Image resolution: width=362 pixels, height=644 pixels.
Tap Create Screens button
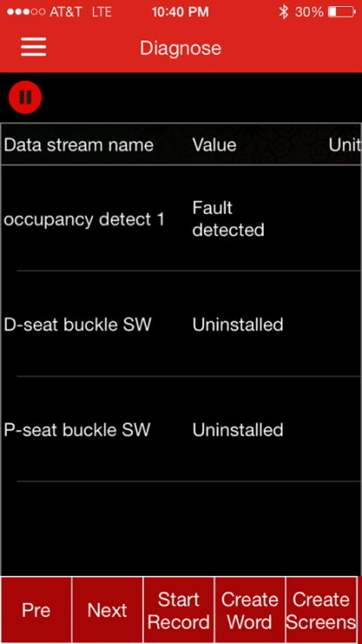(321, 610)
